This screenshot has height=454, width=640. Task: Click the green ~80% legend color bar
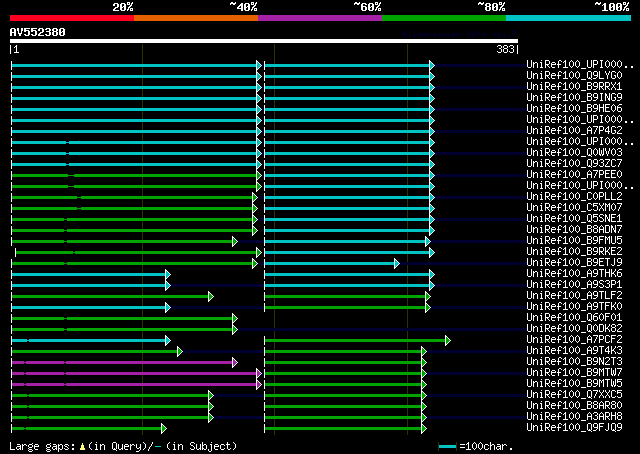[444, 18]
